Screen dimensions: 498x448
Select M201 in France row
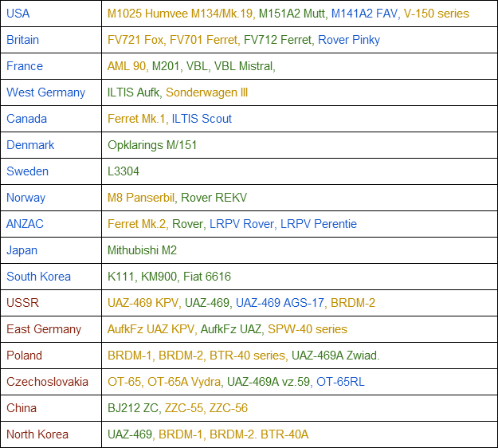click(166, 66)
